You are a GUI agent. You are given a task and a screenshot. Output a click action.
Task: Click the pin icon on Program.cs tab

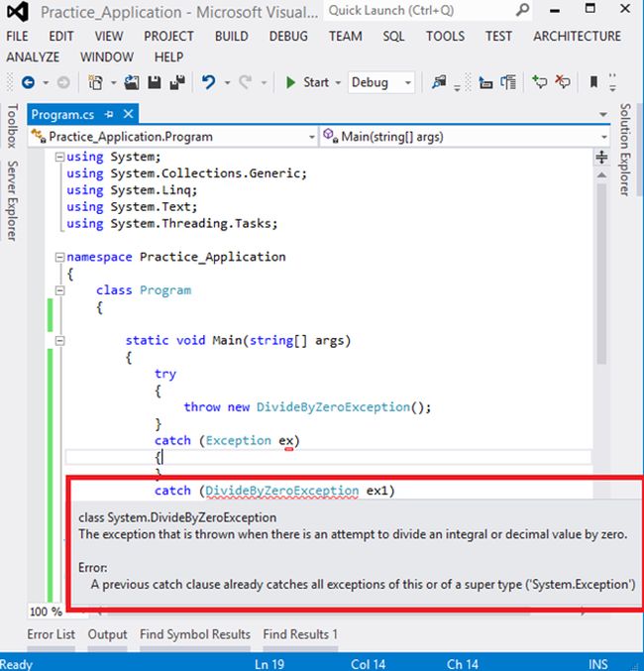[x=109, y=114]
